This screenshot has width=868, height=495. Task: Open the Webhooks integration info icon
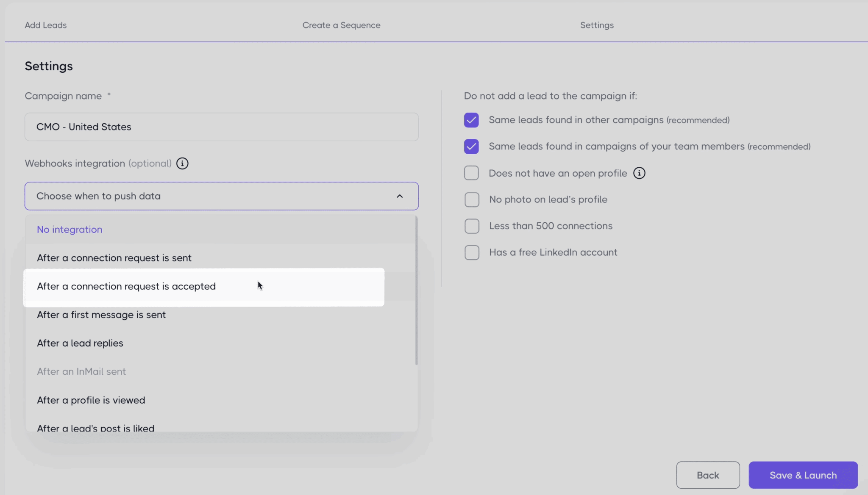pyautogui.click(x=182, y=163)
